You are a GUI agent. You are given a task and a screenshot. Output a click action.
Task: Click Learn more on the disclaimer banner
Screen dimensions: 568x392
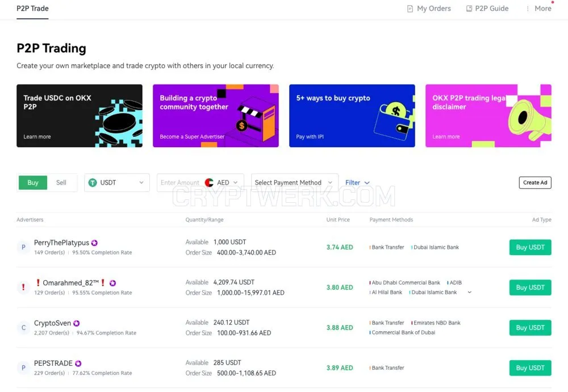point(446,136)
